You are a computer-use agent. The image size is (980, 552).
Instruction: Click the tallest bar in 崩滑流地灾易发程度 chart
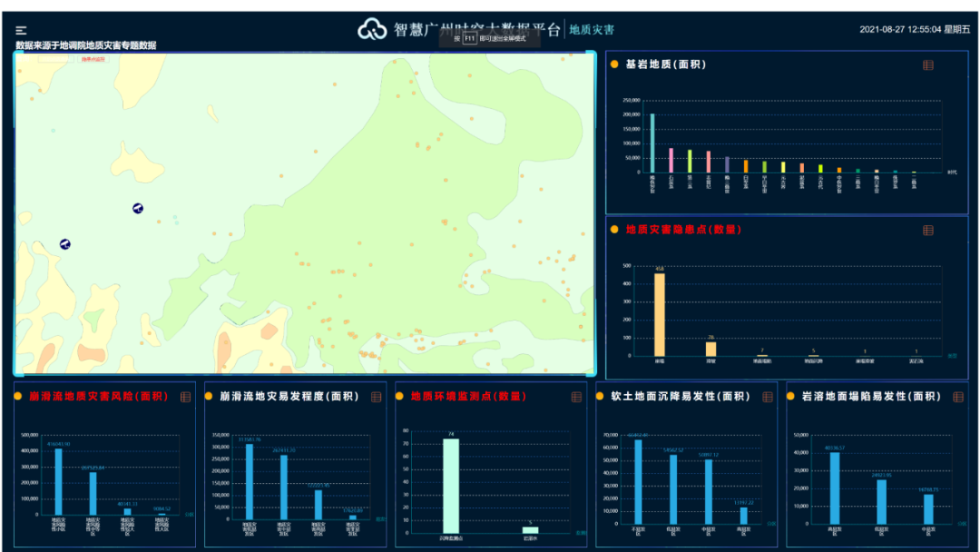pos(250,482)
